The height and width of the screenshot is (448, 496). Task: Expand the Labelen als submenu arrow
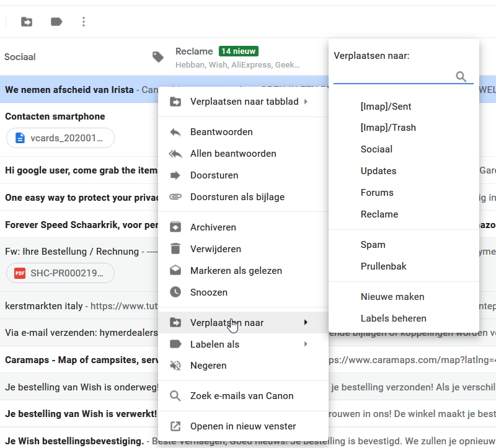click(306, 344)
